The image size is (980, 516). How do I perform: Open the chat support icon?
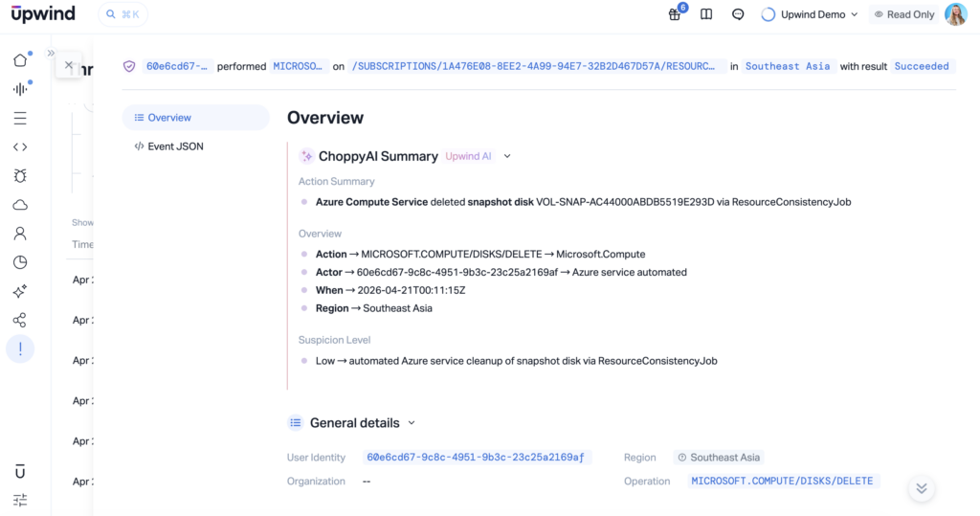tap(738, 14)
